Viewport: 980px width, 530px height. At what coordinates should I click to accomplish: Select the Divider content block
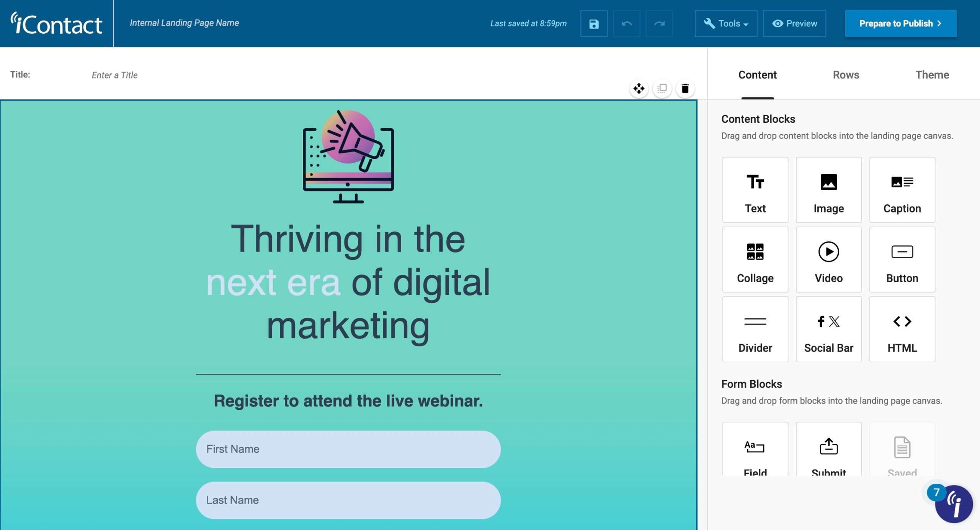[755, 329]
